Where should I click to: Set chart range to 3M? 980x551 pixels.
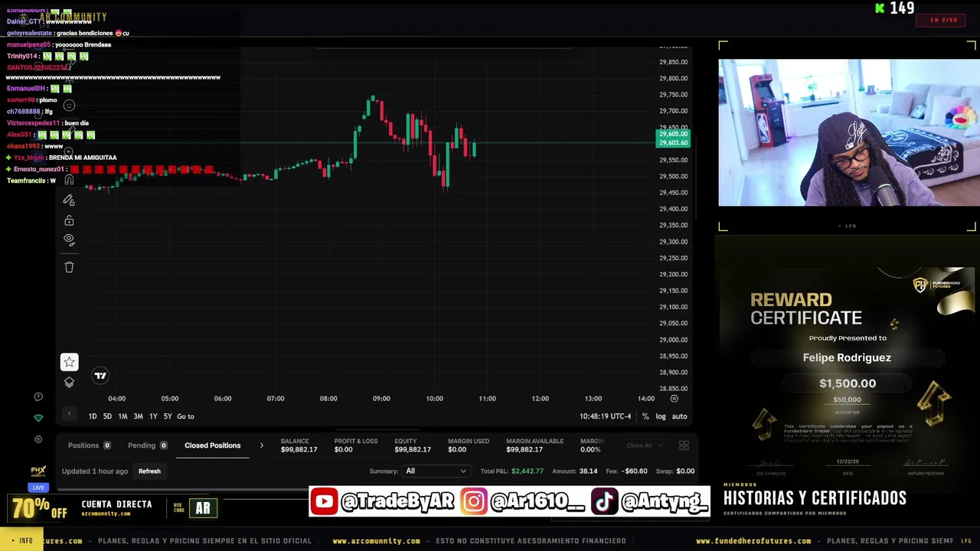click(x=138, y=416)
